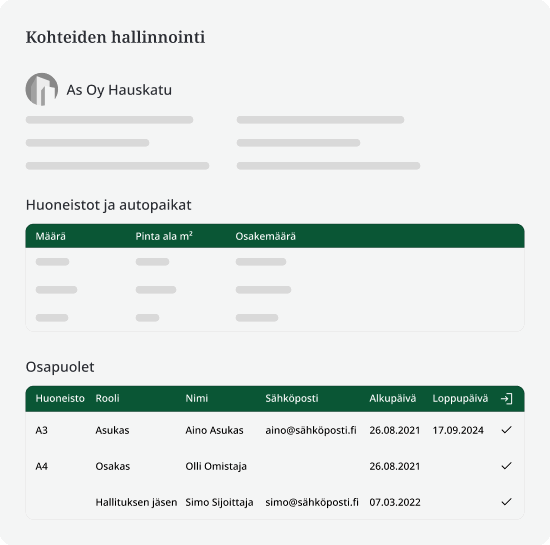Click the As Oy Hauskatu building logo
The image size is (550, 545).
[x=42, y=89]
